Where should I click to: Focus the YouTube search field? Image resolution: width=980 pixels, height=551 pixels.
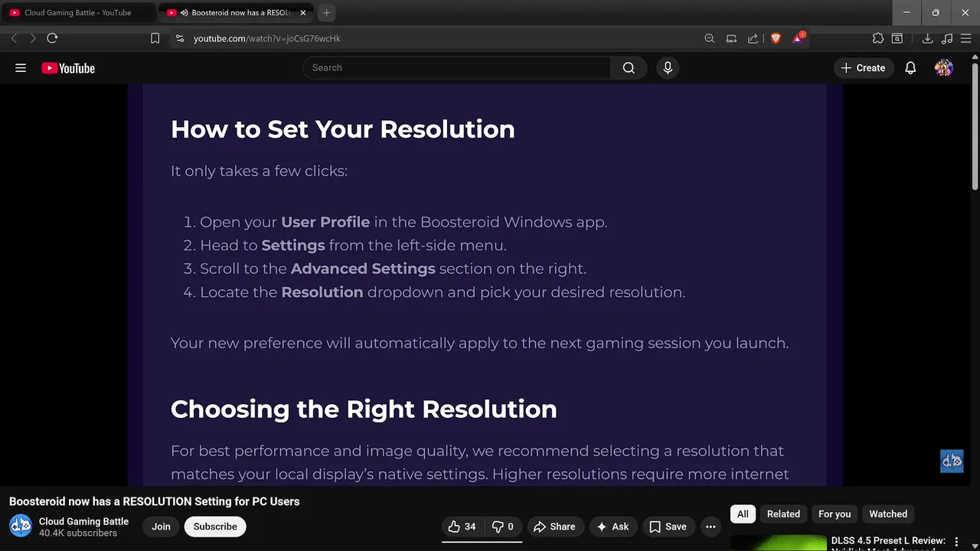[457, 68]
